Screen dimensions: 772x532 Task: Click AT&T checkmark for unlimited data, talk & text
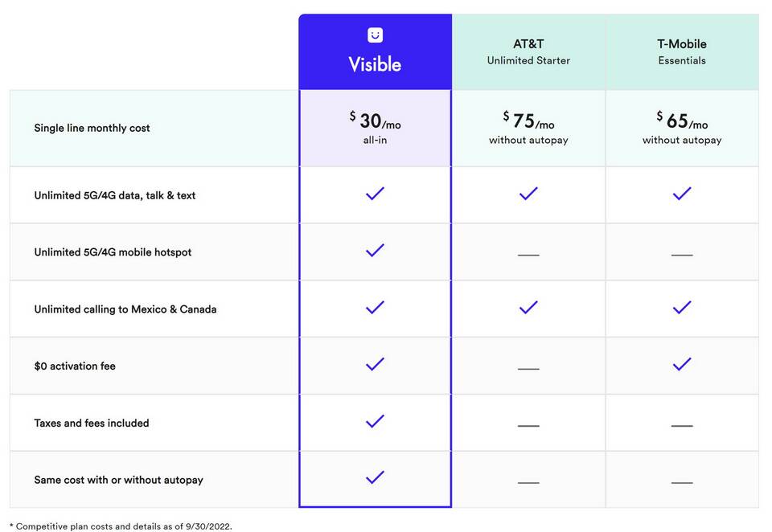tap(529, 194)
